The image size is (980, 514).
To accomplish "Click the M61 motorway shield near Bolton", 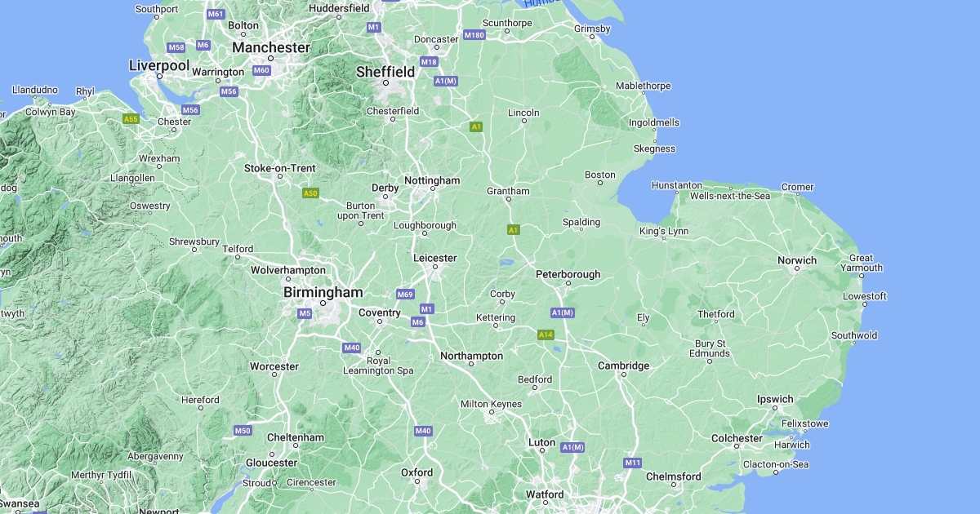I will click(216, 14).
